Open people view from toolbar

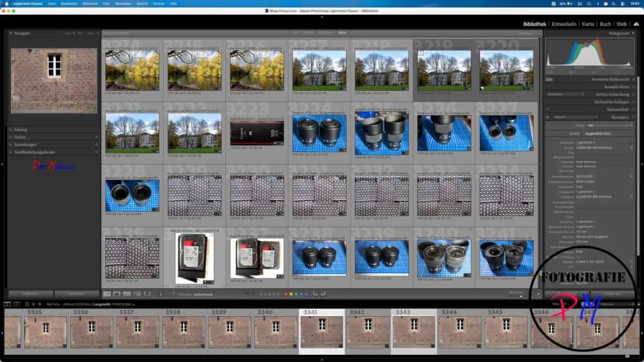pyautogui.click(x=147, y=294)
